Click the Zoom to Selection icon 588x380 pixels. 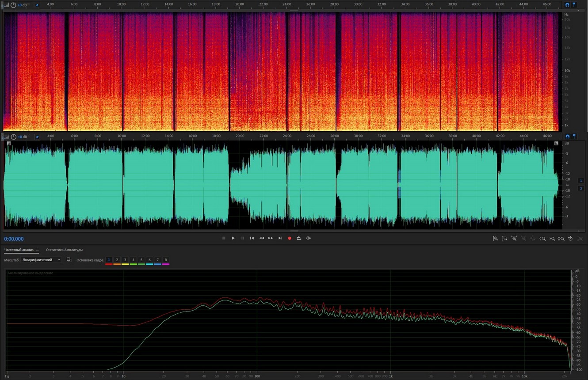coord(561,239)
